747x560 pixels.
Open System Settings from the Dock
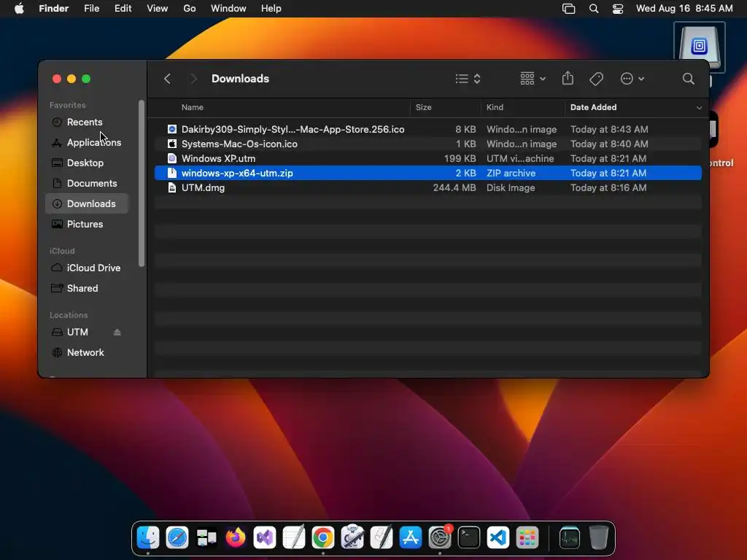[440, 537]
